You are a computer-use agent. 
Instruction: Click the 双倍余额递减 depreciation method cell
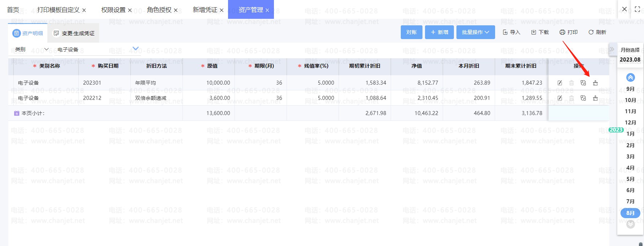click(x=156, y=98)
